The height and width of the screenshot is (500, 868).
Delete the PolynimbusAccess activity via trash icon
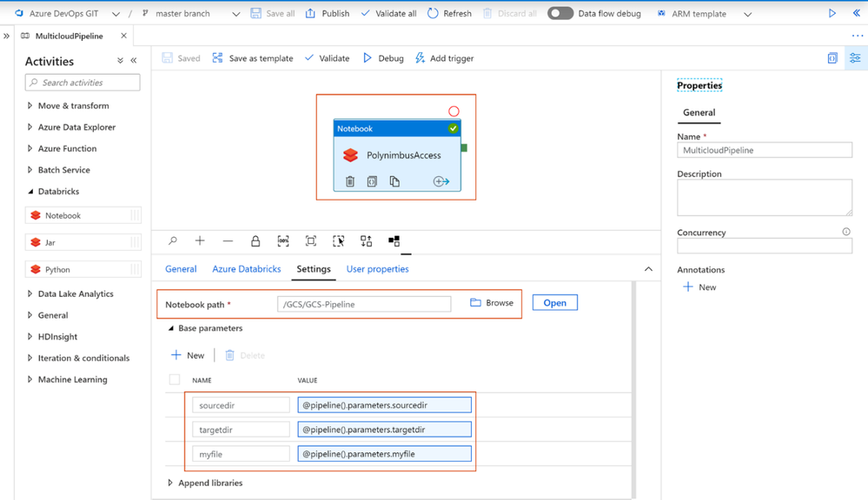(350, 181)
